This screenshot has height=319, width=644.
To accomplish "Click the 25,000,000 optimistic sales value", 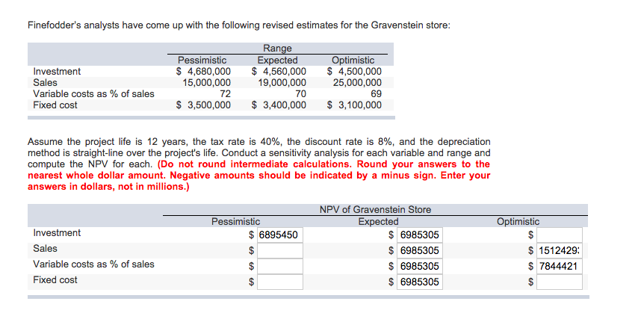I will point(357,82).
